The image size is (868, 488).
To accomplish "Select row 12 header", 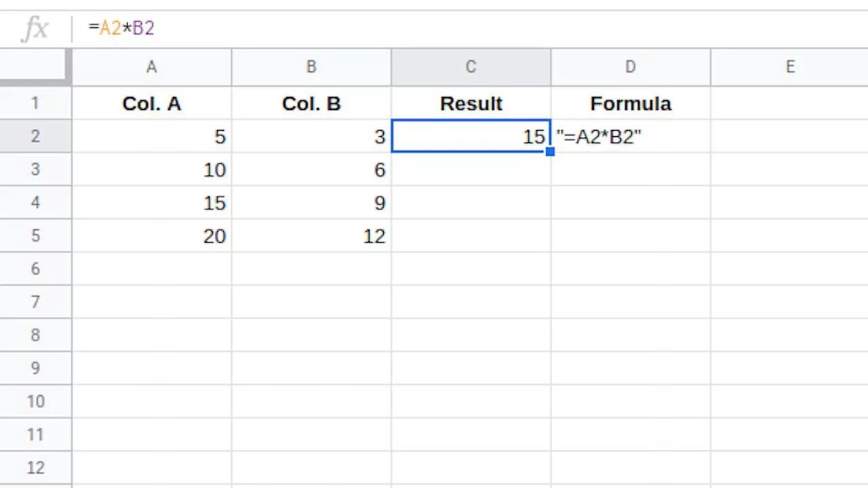I will click(x=35, y=468).
